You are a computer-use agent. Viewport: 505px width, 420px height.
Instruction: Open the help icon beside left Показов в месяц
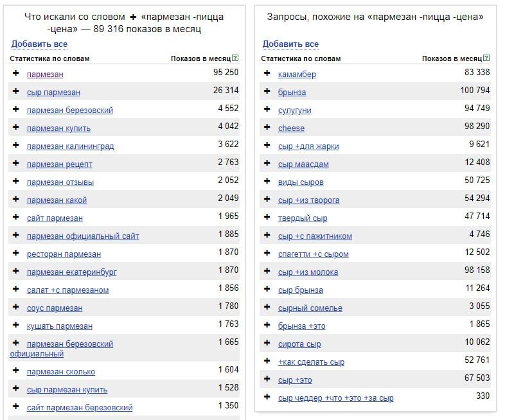(x=235, y=58)
